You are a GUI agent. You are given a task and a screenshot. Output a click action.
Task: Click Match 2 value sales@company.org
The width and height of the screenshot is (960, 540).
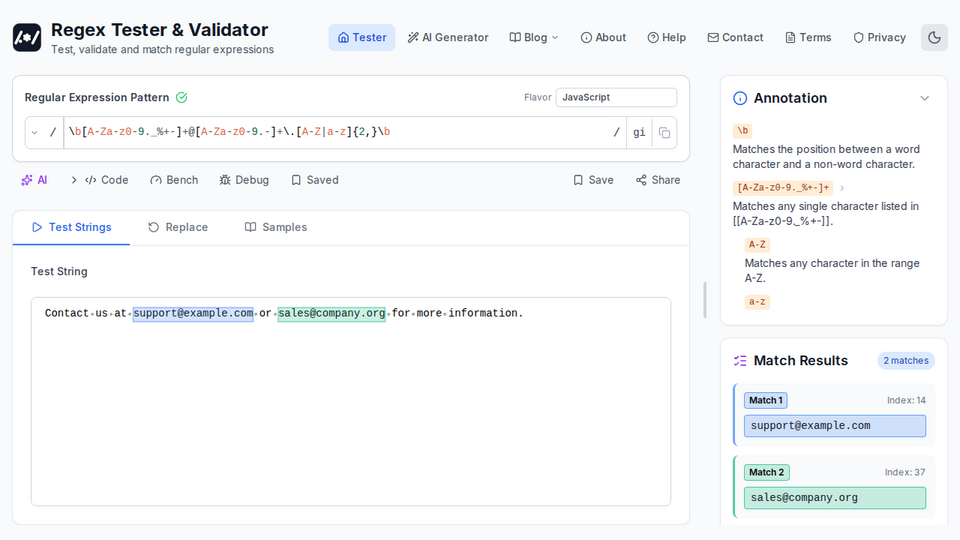click(834, 498)
